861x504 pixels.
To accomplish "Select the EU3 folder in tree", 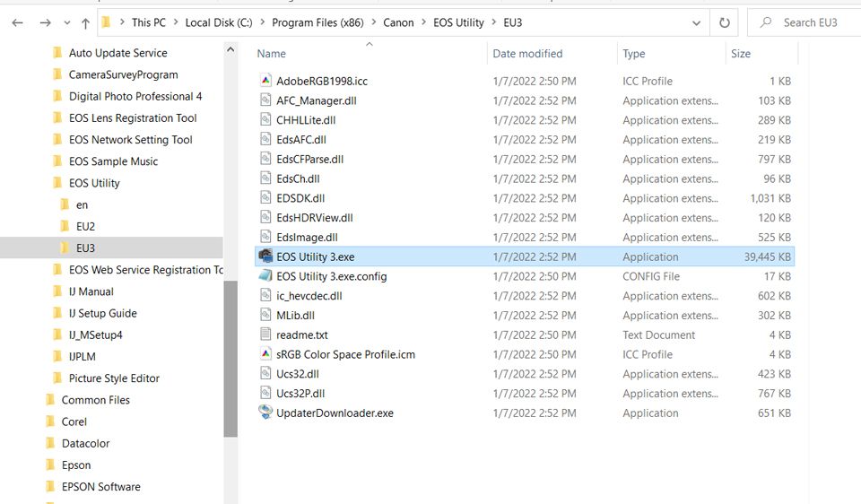I will [x=85, y=248].
